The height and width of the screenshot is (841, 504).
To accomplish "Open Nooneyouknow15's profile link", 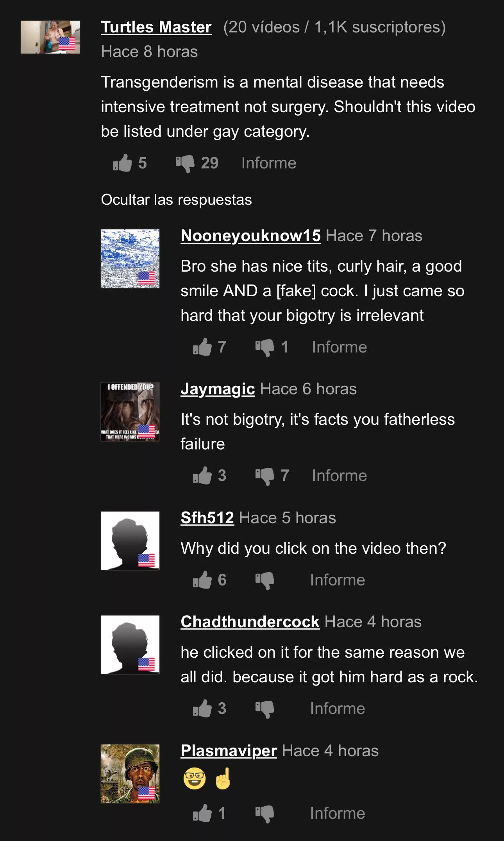I will (250, 236).
